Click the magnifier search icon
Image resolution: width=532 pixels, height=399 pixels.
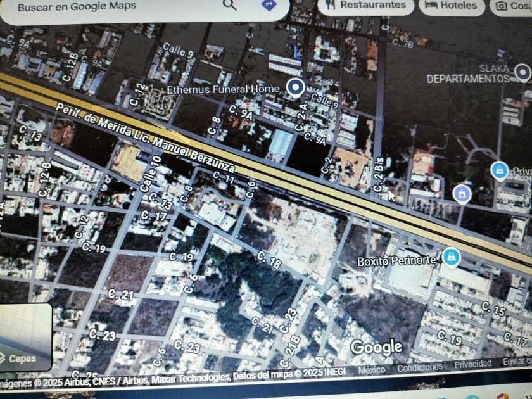[230, 5]
